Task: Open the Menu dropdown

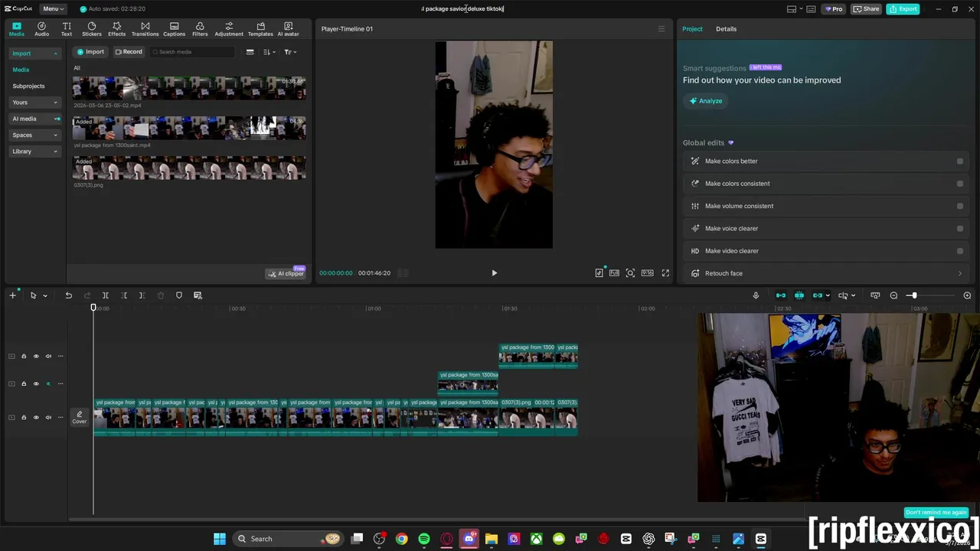Action: (52, 8)
